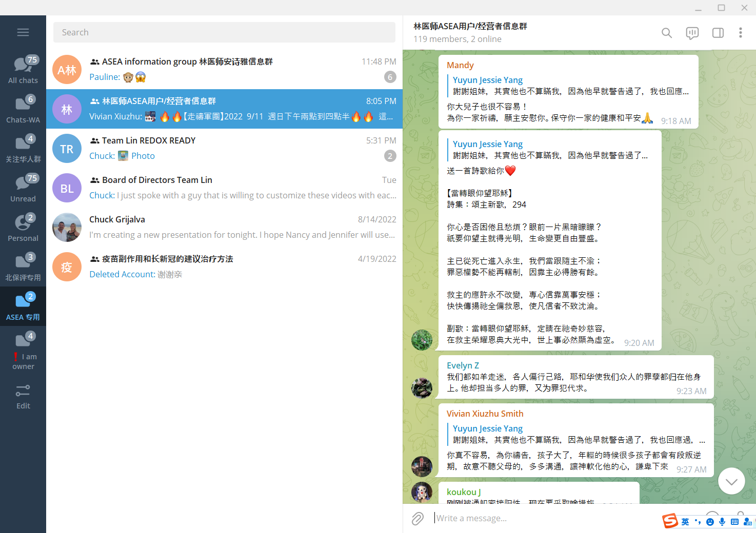
Task: Edit chat folders via the Edit icon
Action: [23, 397]
